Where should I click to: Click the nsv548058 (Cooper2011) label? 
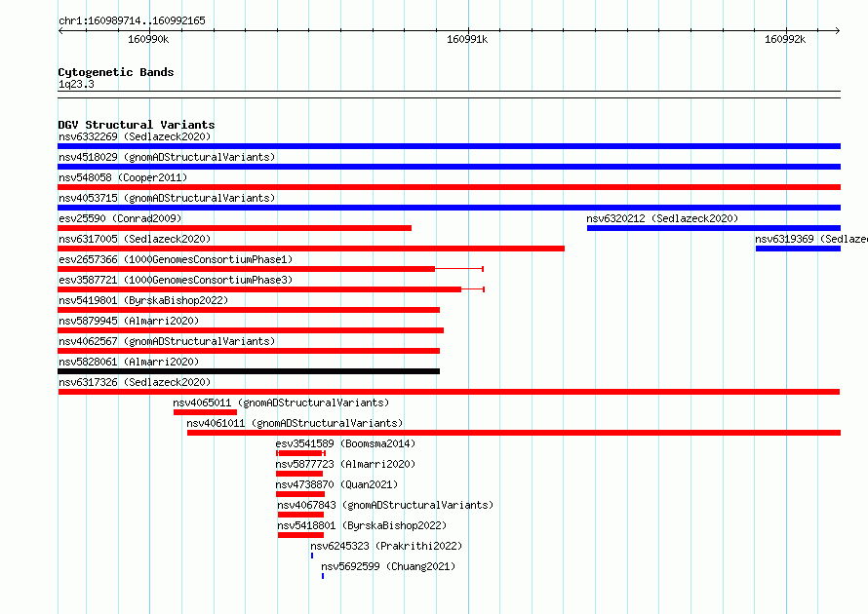tap(123, 177)
